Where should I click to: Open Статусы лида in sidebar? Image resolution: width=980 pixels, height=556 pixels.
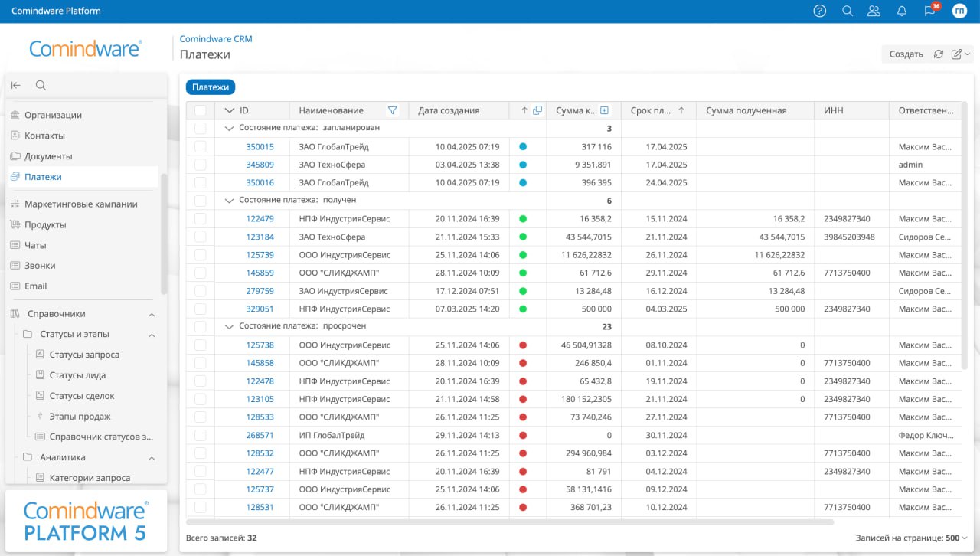(x=77, y=375)
